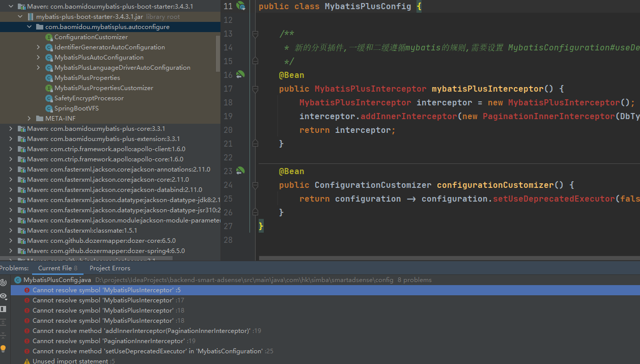Click the mybatis-plus-boot-starter jar archive icon
Image resolution: width=640 pixels, height=364 pixels.
pyautogui.click(x=31, y=17)
